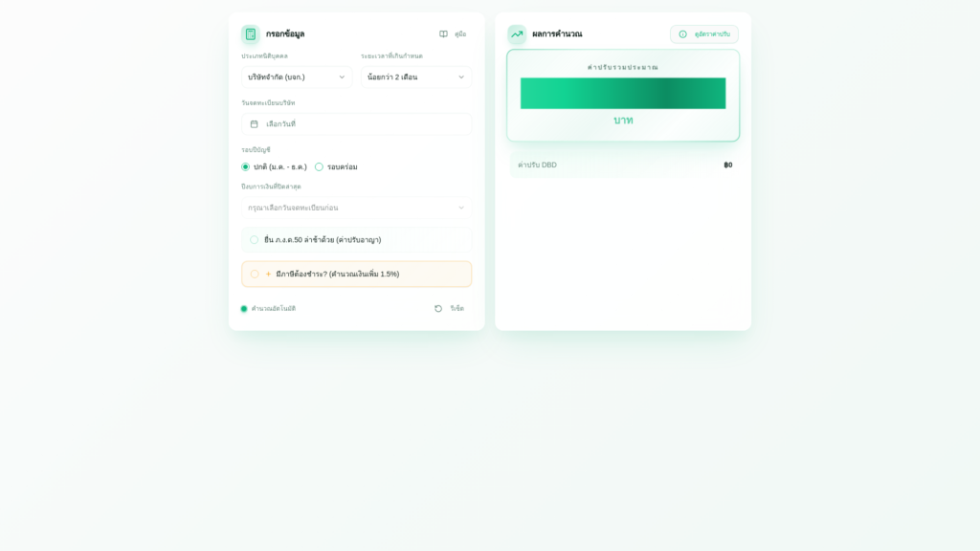Screen dimensions: 980x551
Task: Open the manual via book icon
Action: tap(443, 34)
